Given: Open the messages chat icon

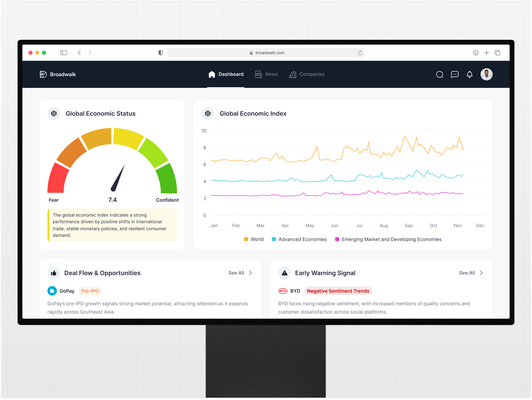Looking at the screenshot, I should [454, 74].
